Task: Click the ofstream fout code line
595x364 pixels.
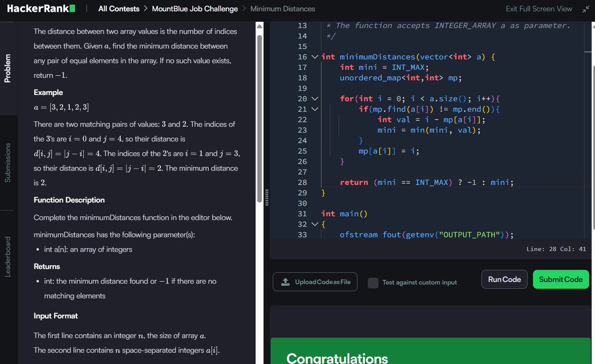Action: [426, 235]
